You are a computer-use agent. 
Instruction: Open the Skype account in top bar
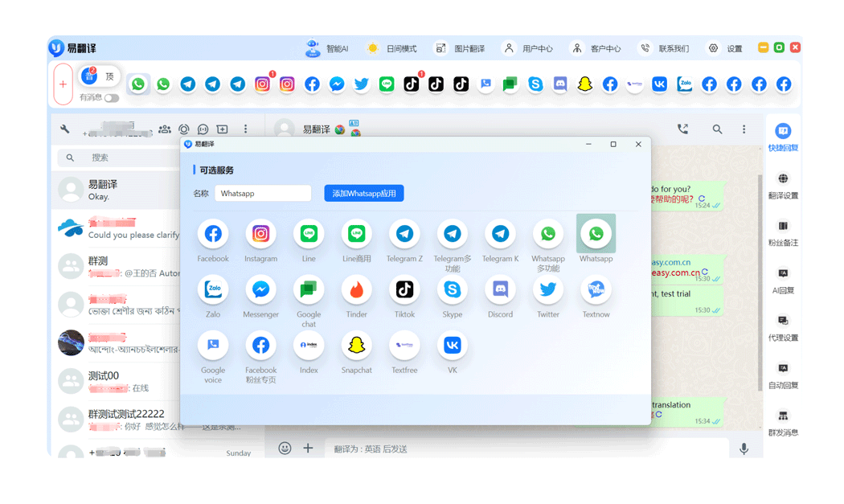535,84
